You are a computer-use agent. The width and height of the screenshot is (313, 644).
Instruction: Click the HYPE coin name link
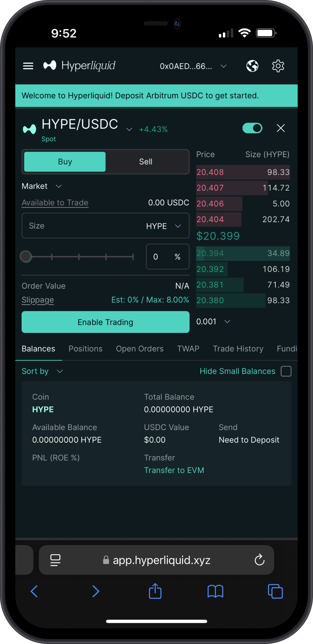pyautogui.click(x=43, y=409)
